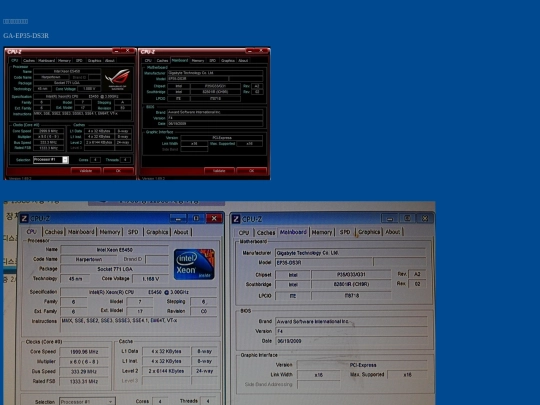
Task: Click Validate in the red CPU window
Action: (86, 171)
